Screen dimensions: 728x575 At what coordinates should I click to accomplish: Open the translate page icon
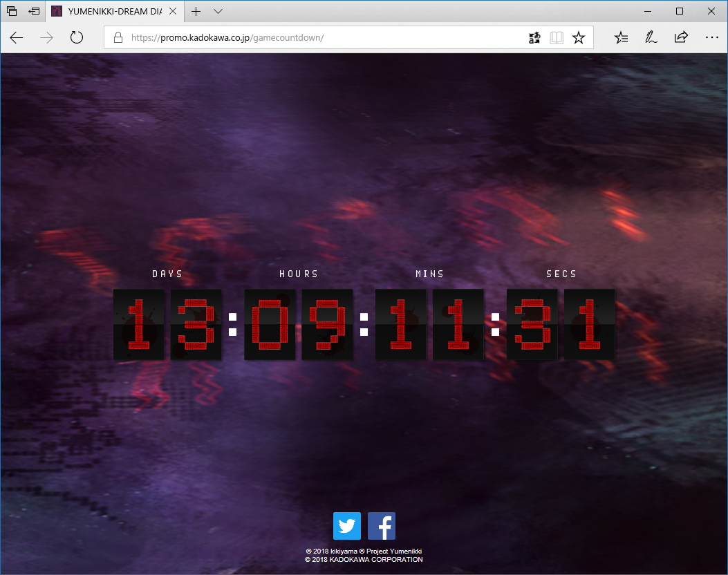point(534,37)
